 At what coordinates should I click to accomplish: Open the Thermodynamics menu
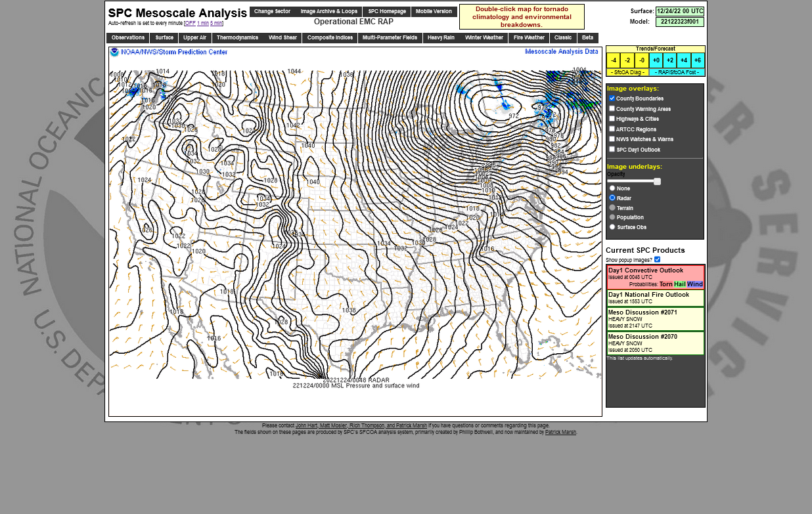coord(237,38)
